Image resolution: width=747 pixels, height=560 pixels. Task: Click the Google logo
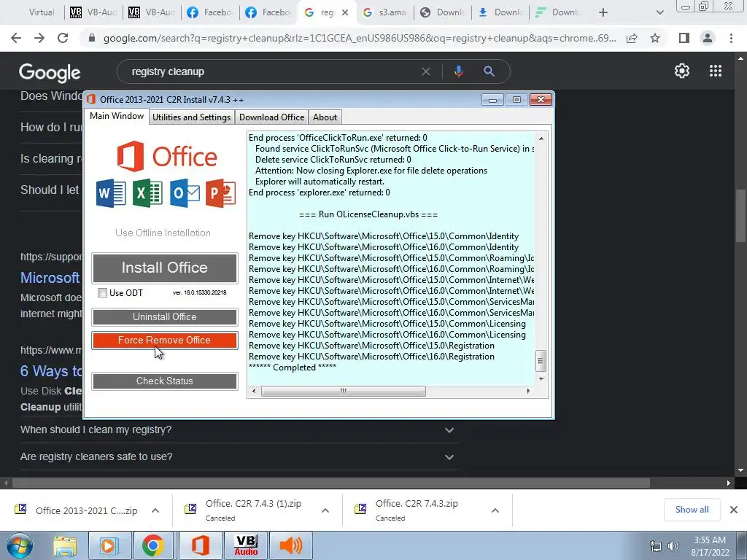coord(50,72)
